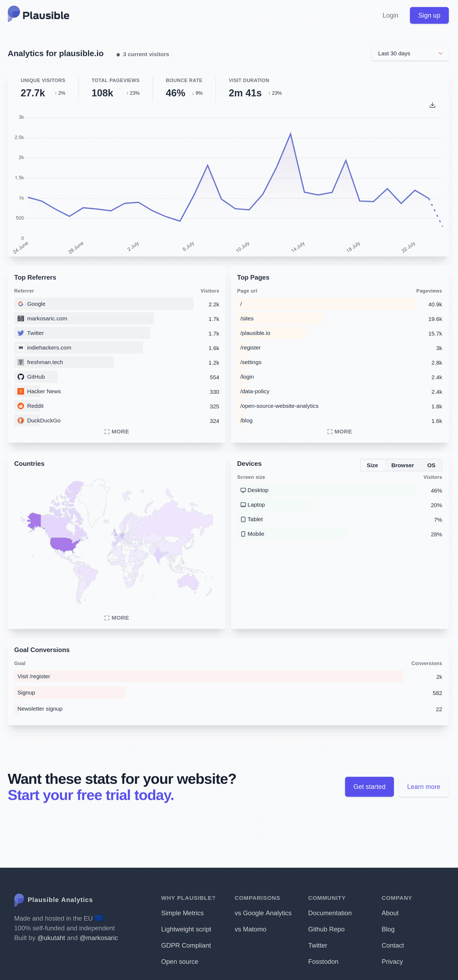Click the Newsletter signup goal row
This screenshot has height=980, width=458.
228,709
